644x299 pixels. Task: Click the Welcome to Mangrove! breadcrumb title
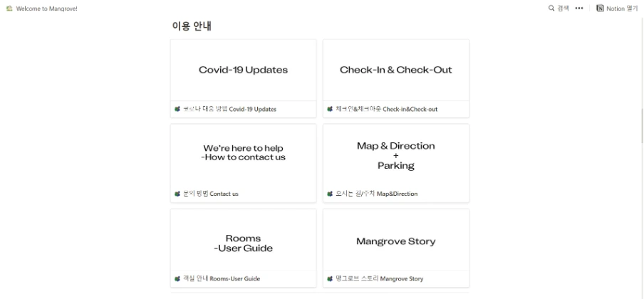coord(47,9)
